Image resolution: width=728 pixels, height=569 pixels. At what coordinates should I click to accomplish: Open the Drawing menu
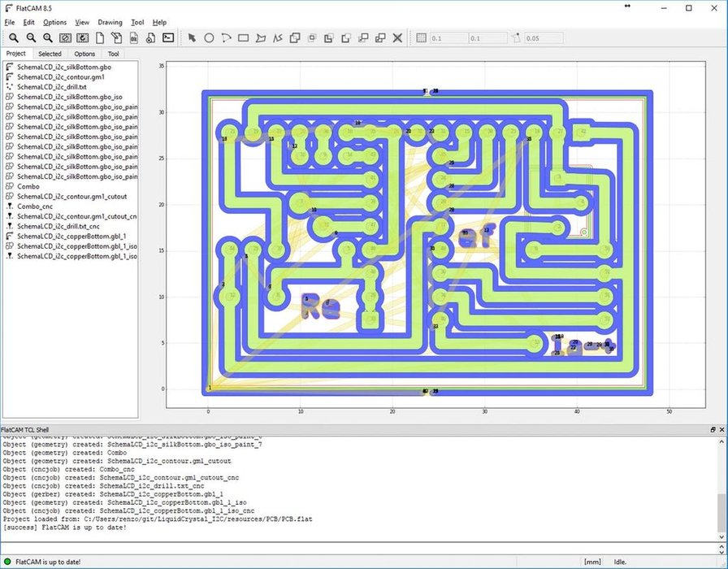coord(110,22)
